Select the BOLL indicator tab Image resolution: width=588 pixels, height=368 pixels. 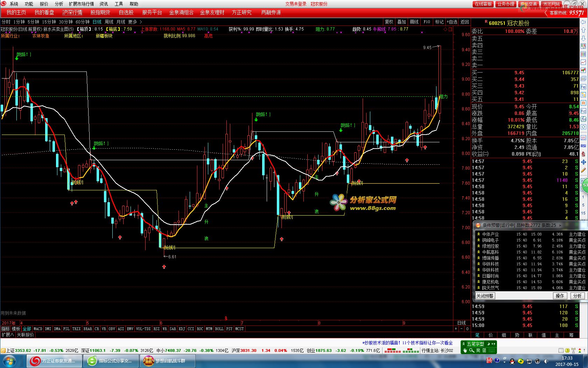pos(219,329)
